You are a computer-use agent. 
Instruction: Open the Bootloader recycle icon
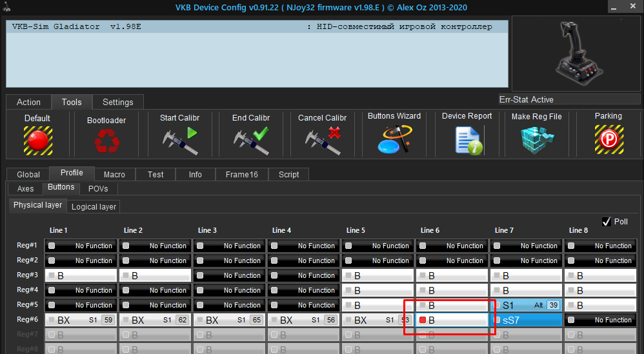pos(106,141)
